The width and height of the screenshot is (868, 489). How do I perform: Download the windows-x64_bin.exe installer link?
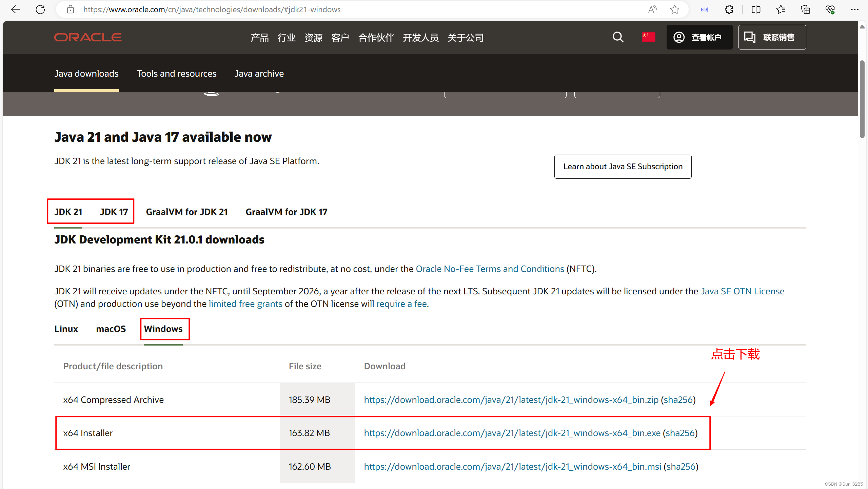click(512, 433)
